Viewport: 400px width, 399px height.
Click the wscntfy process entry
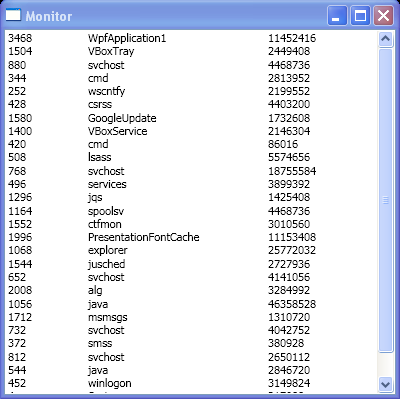[106, 91]
